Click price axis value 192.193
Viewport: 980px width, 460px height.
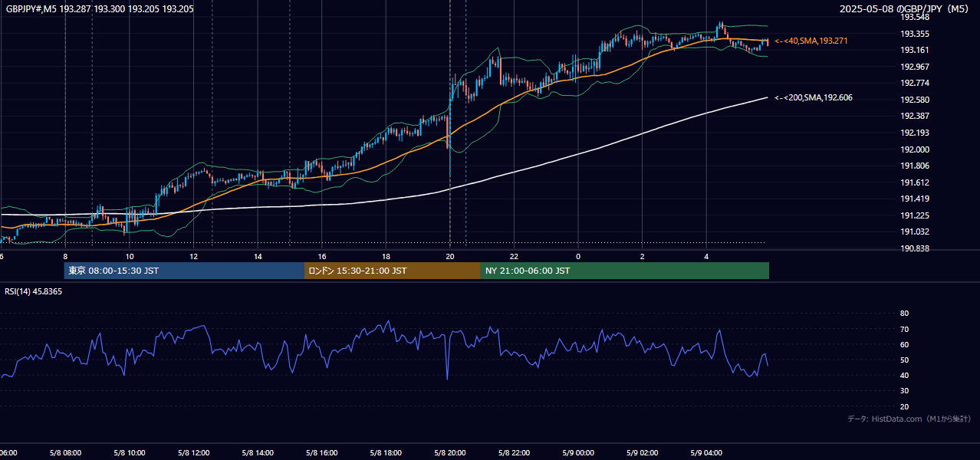pyautogui.click(x=914, y=133)
